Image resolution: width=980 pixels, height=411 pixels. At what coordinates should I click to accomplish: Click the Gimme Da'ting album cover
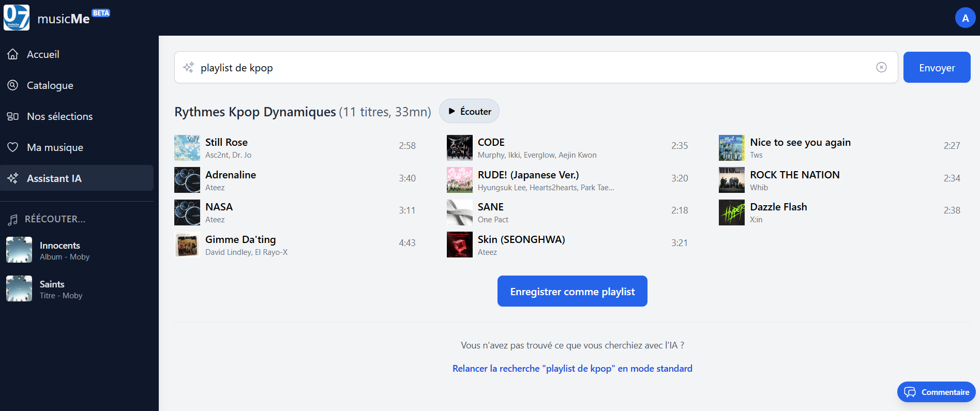click(187, 245)
